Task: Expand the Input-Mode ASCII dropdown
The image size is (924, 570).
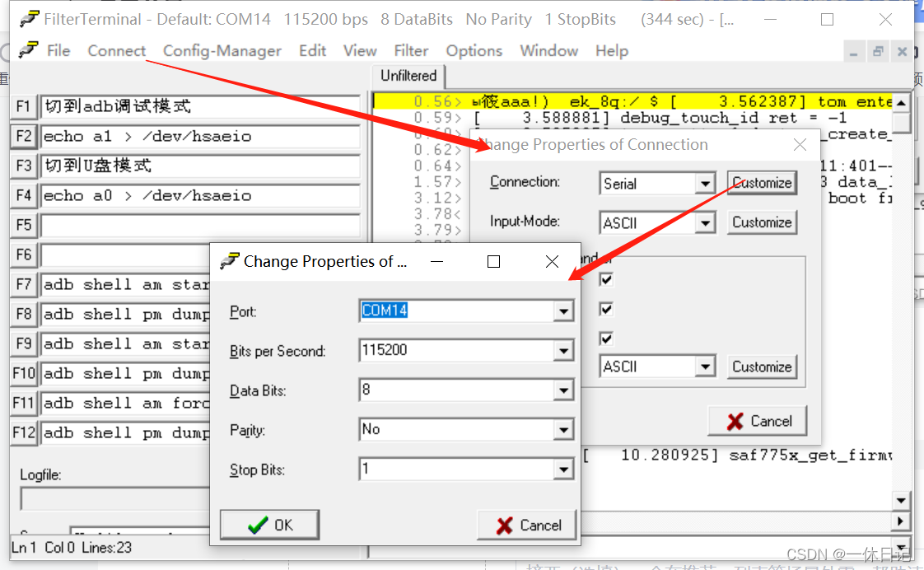Action: click(706, 223)
